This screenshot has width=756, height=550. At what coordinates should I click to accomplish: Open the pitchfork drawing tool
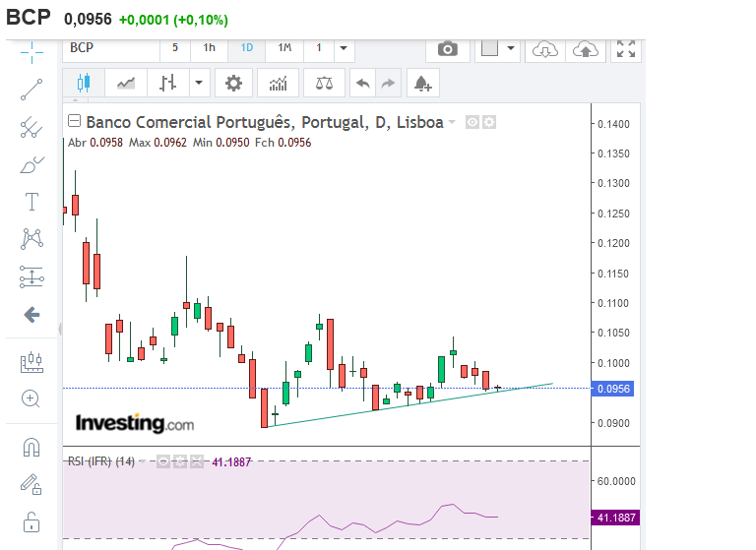tap(31, 128)
